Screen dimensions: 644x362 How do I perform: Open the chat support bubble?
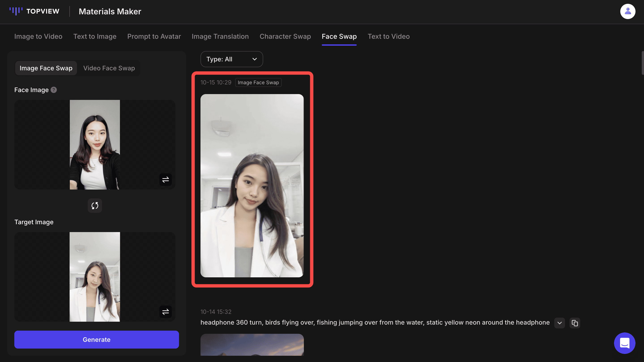[624, 343]
